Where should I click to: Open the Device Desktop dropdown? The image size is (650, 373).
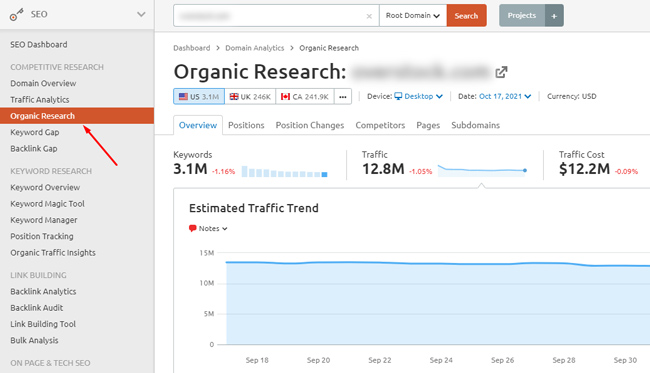(419, 96)
